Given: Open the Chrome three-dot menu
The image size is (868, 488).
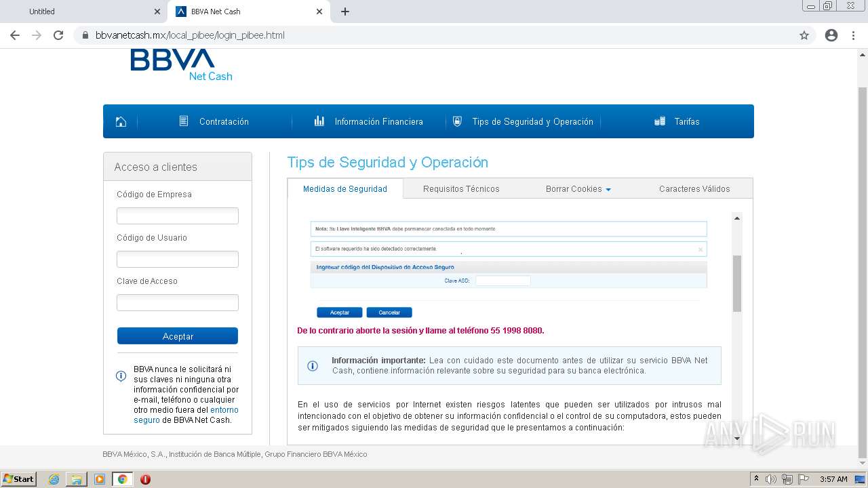Looking at the screenshot, I should 854,35.
